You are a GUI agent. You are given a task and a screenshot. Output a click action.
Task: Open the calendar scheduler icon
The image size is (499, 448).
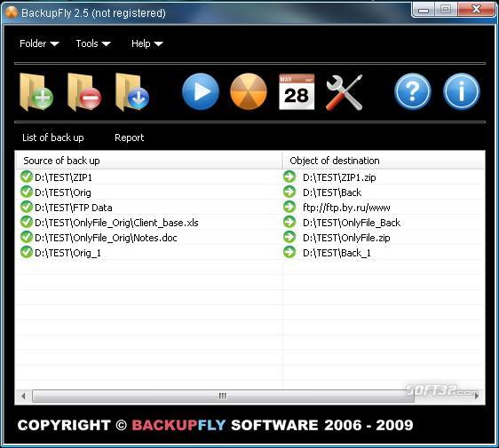click(x=297, y=92)
